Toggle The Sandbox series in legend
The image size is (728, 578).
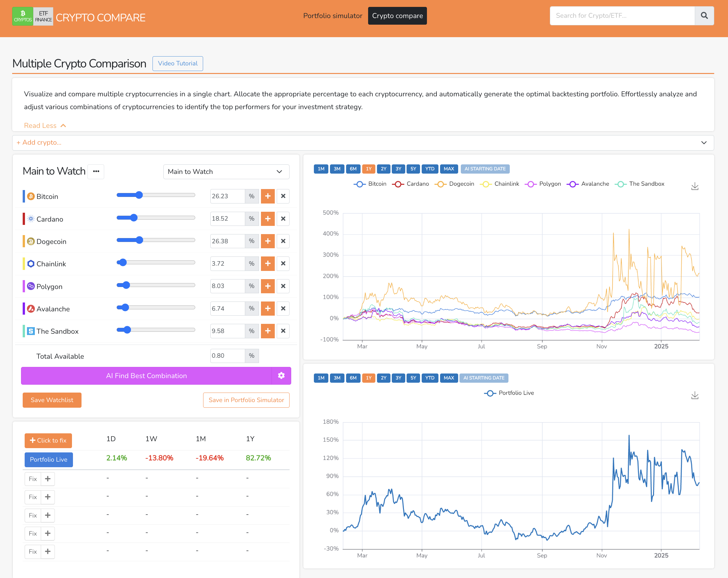[x=640, y=184]
